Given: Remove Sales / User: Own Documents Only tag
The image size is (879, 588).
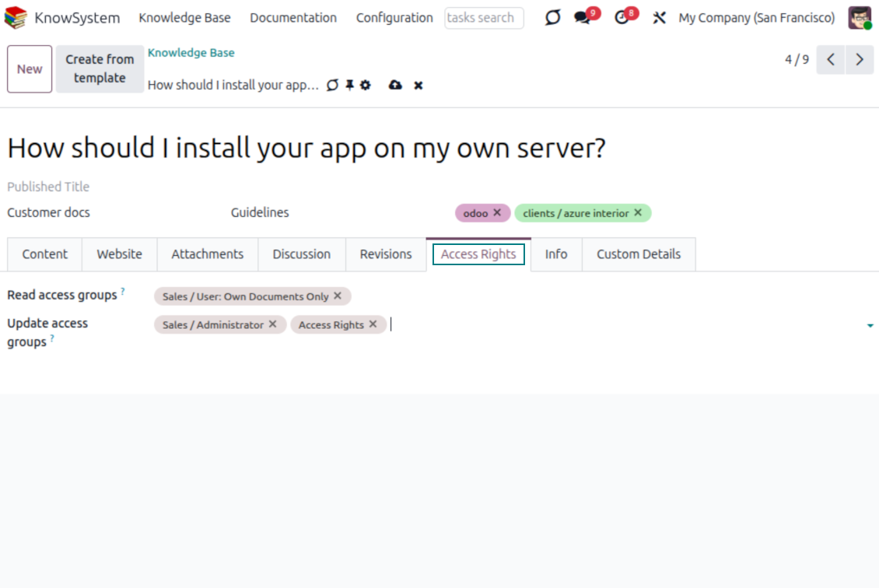Looking at the screenshot, I should [x=338, y=296].
